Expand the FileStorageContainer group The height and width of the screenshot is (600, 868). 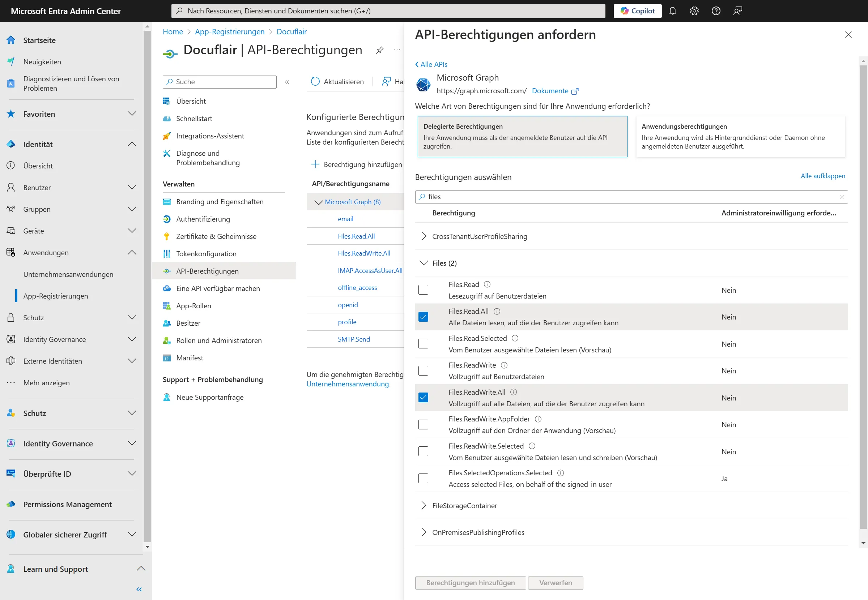[x=424, y=505]
